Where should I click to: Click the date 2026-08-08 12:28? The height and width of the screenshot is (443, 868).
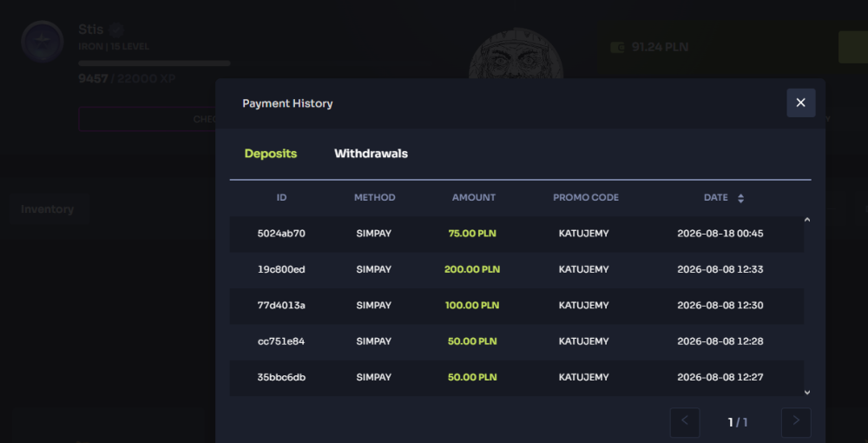tap(720, 341)
